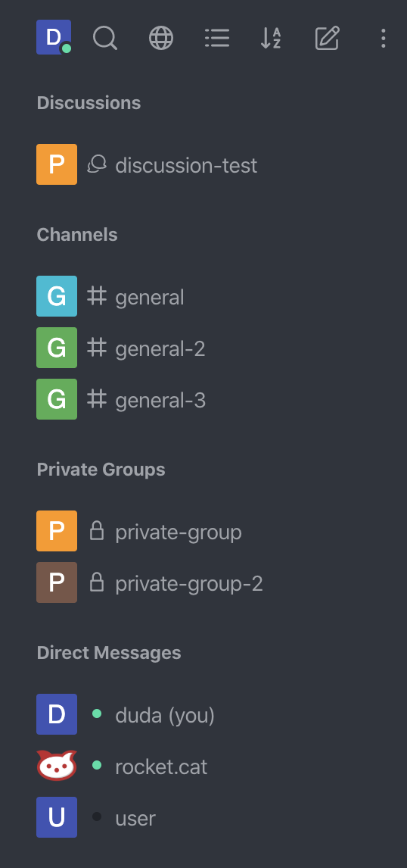This screenshot has width=407, height=868.
Task: Click the brown P avatar of private-group-2
Action: point(57,582)
